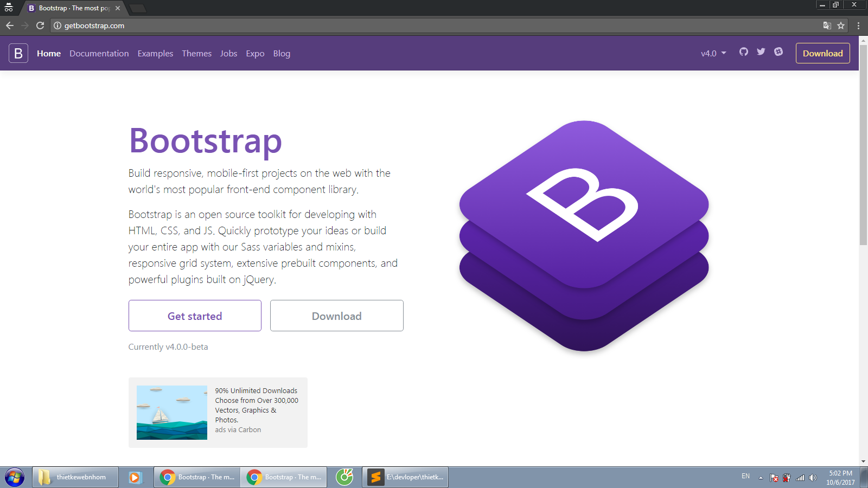The image size is (868, 488).
Task: Click the Get started button
Action: pyautogui.click(x=195, y=316)
